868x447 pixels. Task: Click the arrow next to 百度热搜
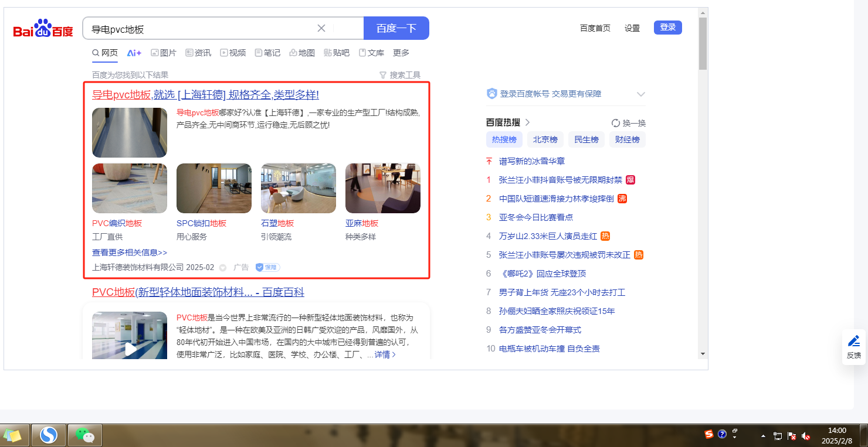pyautogui.click(x=527, y=122)
